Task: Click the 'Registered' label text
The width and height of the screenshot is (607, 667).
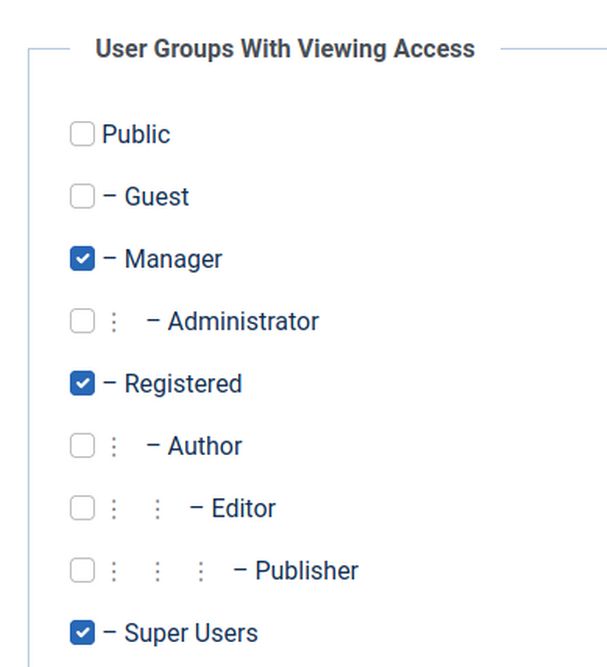Action: tap(183, 384)
